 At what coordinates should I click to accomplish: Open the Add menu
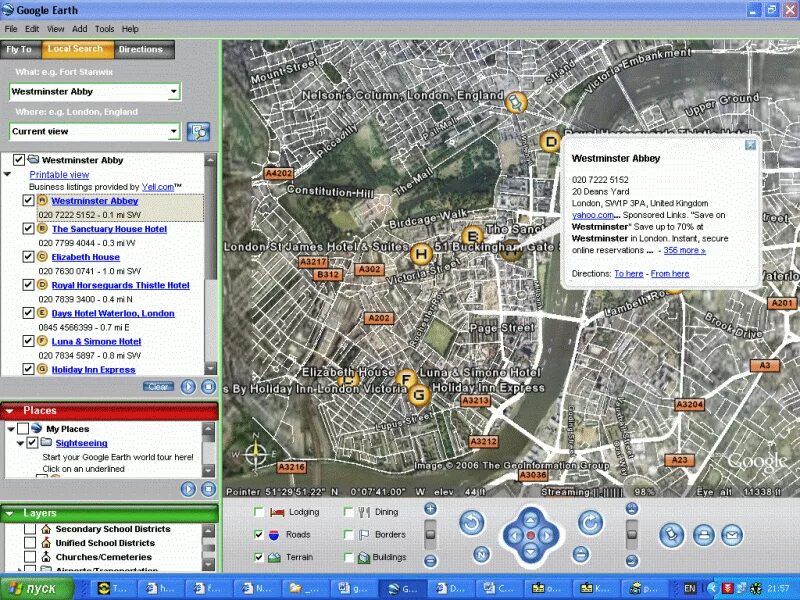click(x=80, y=29)
